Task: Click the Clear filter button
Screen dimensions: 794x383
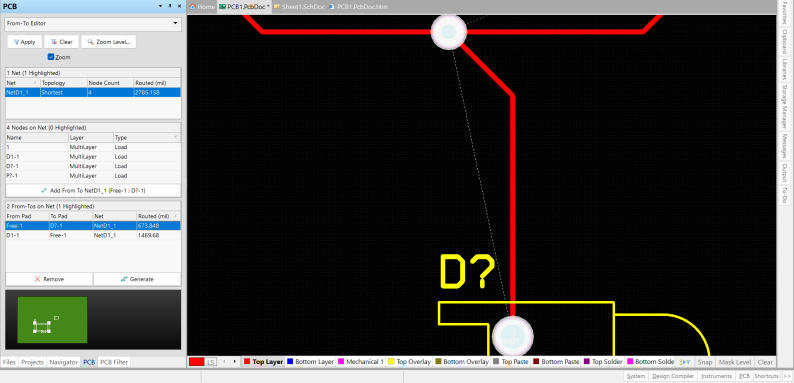Action: (x=62, y=42)
